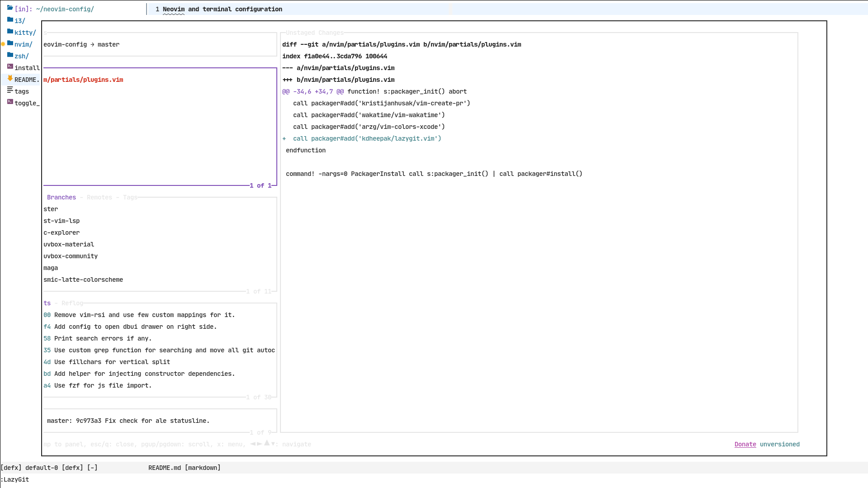The width and height of the screenshot is (868, 488).
Task: Click the 'Neovim and terminal configuration' heading line
Action: coord(223,9)
